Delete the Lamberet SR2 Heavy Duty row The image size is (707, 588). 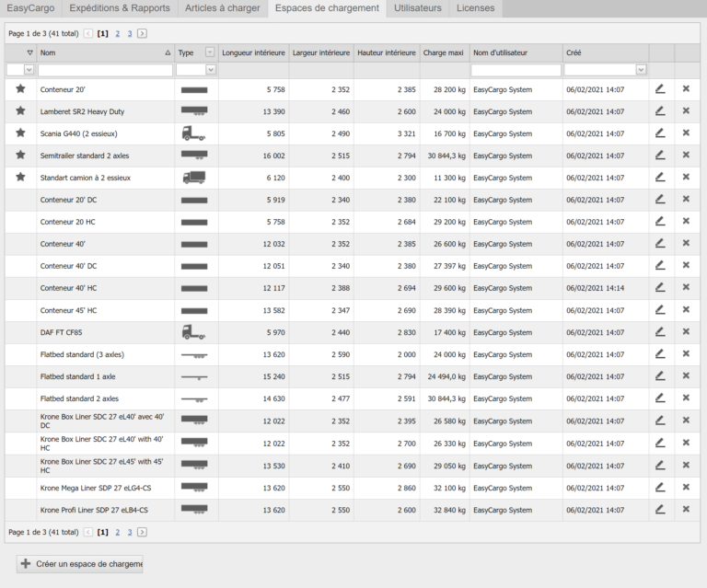point(686,111)
